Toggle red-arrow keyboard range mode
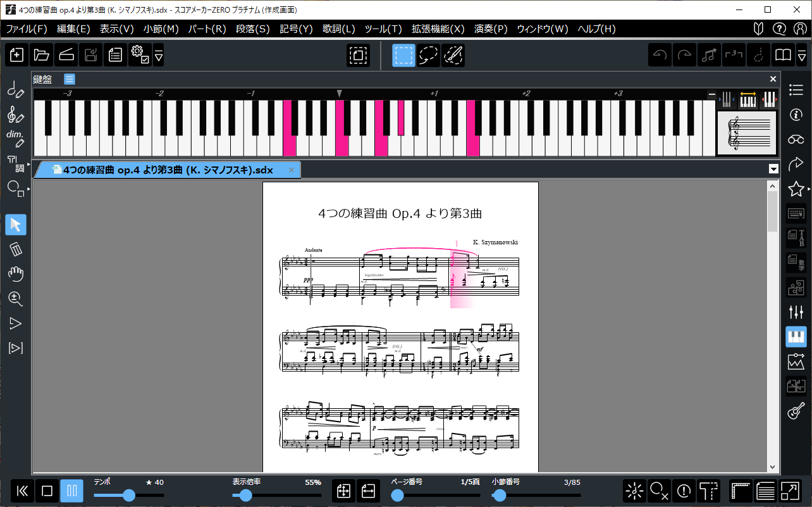The image size is (812, 507). pos(768,98)
